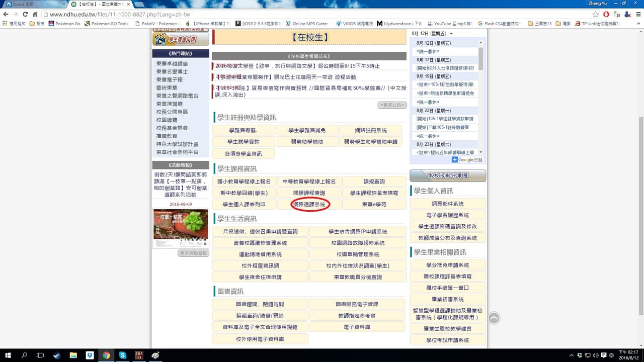Click the 更多活動海報 more posters button
This screenshot has width=644, height=362.
click(x=193, y=253)
